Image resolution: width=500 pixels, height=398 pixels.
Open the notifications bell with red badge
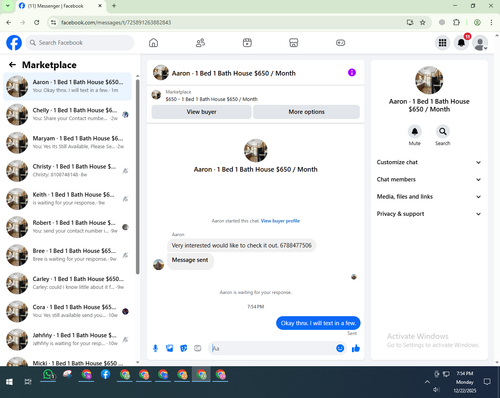coord(461,43)
